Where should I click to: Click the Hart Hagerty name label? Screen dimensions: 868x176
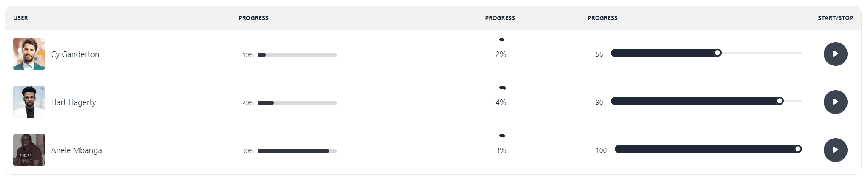click(x=74, y=102)
